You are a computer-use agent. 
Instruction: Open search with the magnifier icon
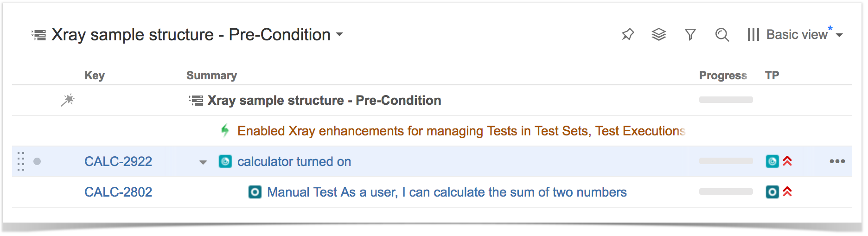pyautogui.click(x=722, y=34)
